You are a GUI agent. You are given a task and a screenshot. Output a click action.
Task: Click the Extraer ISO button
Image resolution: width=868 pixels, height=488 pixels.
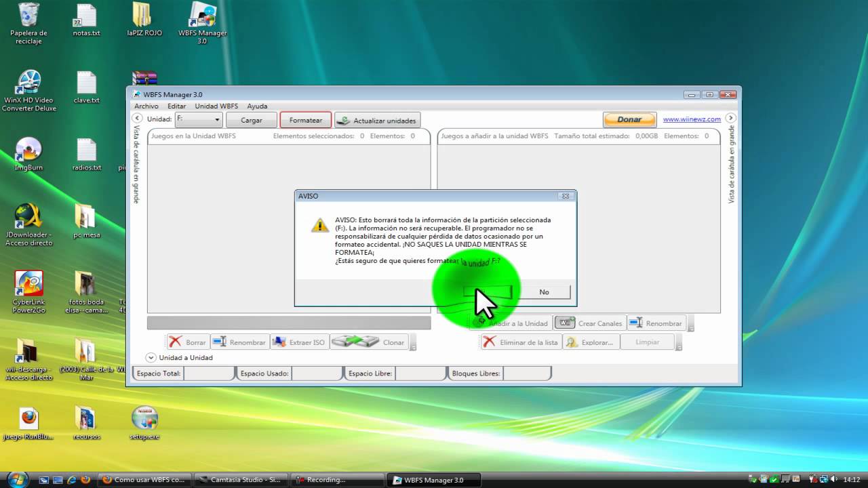tap(299, 342)
